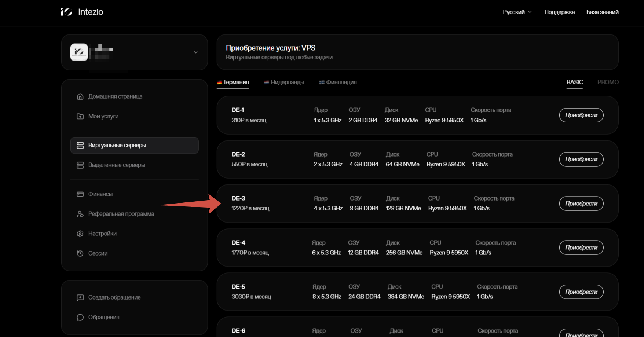This screenshot has height=337, width=644.
Task: Purchase the DE-4 plan
Action: pyautogui.click(x=581, y=248)
